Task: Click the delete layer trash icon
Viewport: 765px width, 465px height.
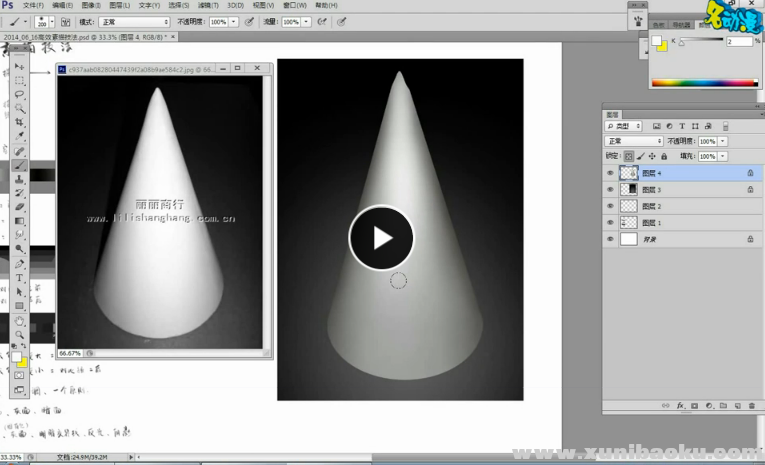Action: pos(751,406)
